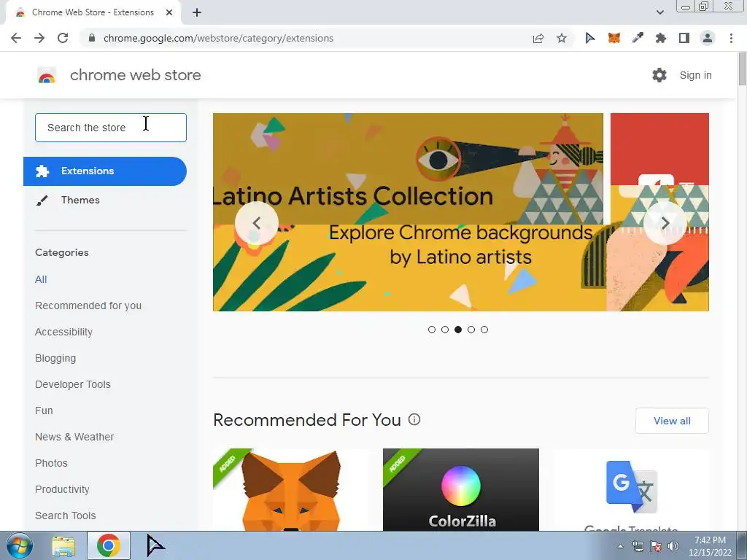
Task: Open the Blogging category
Action: click(55, 358)
